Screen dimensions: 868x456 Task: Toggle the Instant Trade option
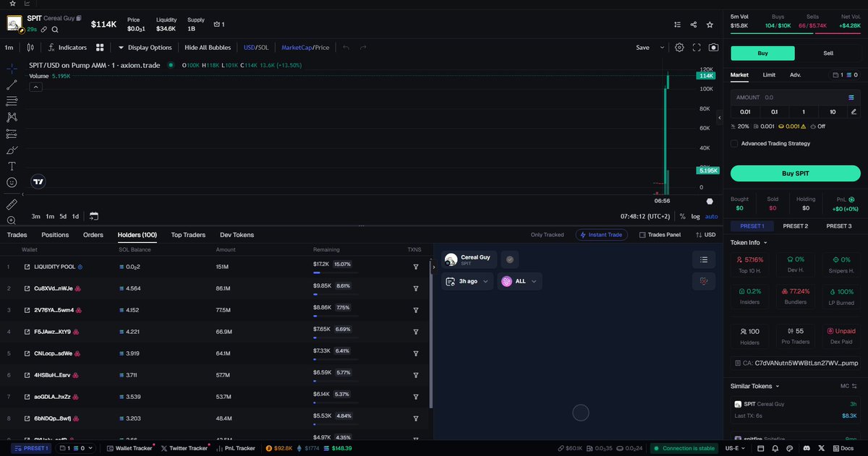coord(602,235)
